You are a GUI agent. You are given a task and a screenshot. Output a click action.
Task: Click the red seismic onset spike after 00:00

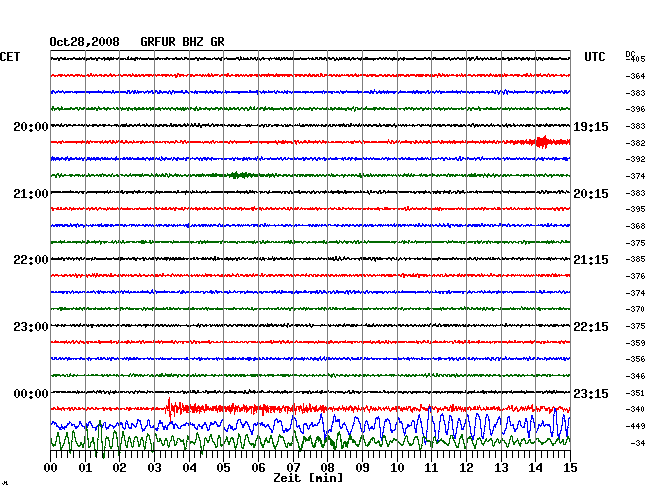pos(169,409)
